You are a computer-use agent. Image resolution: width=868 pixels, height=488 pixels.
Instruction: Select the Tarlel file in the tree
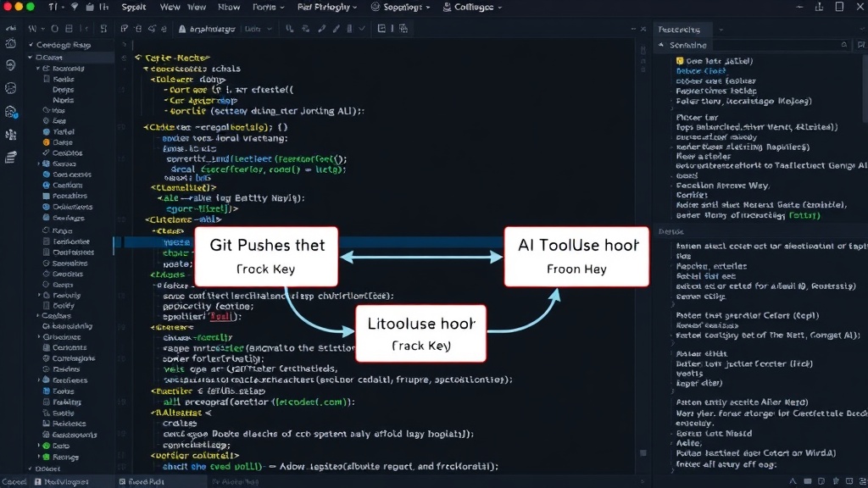[x=63, y=131]
